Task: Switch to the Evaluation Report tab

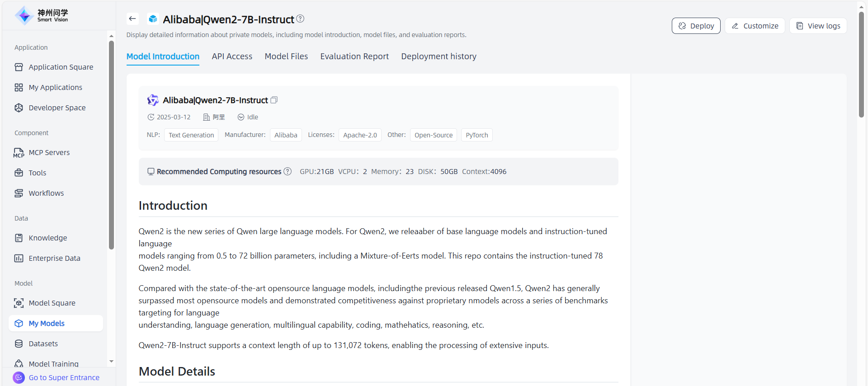Action: [x=354, y=56]
